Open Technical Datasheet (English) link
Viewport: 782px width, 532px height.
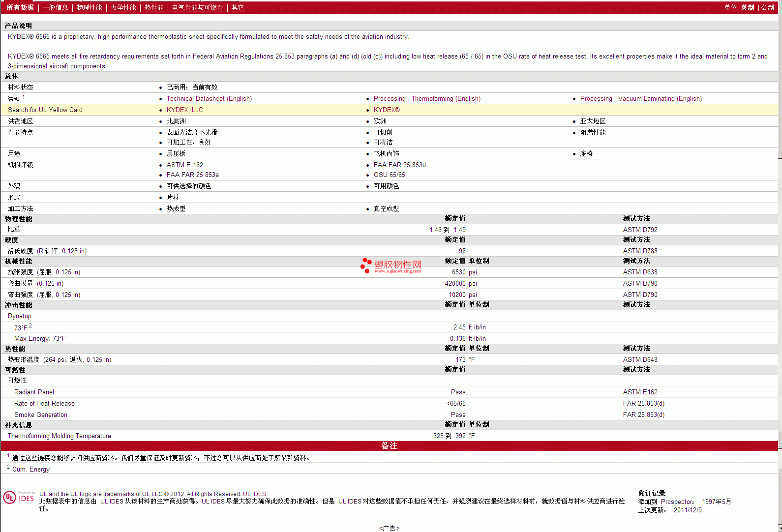click(x=209, y=99)
